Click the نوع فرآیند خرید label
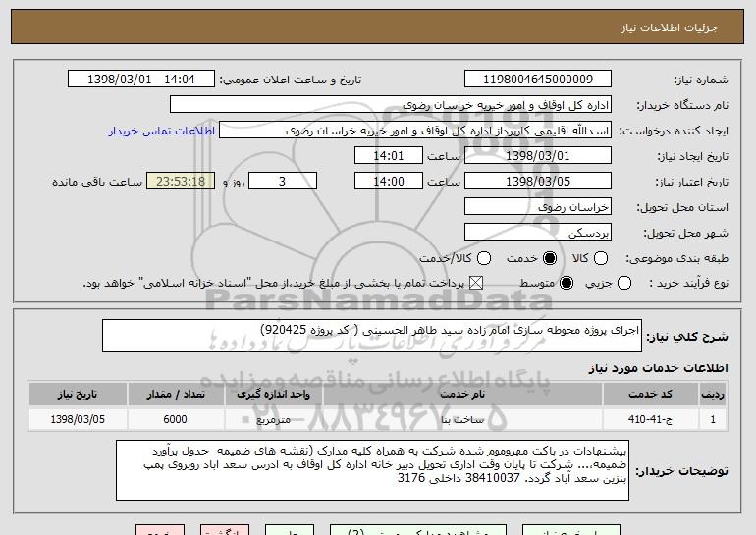Image resolution: width=756 pixels, height=535 pixels. click(688, 283)
